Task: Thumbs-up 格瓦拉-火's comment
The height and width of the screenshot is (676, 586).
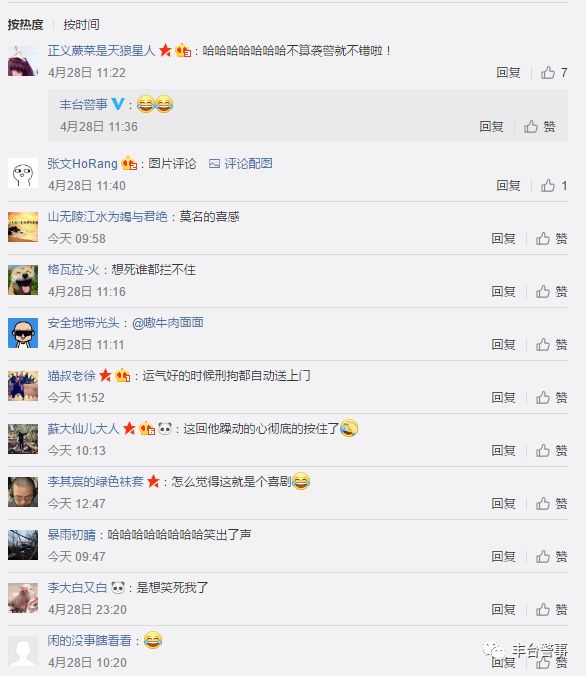Action: point(552,292)
